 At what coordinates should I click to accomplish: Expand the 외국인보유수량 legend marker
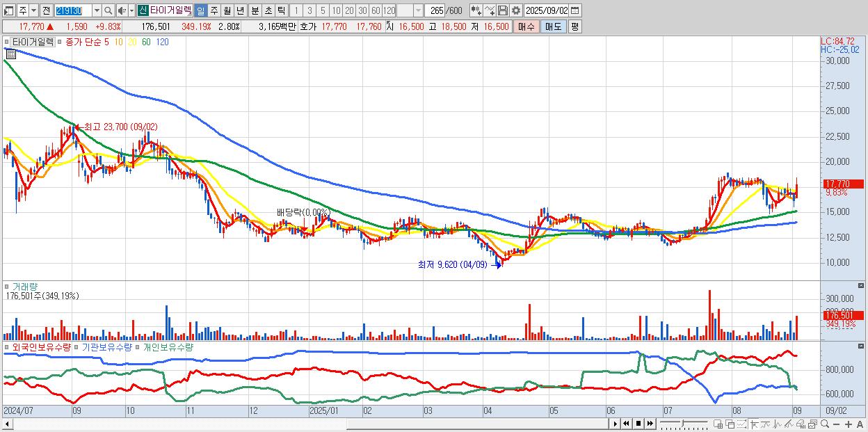[x=6, y=346]
